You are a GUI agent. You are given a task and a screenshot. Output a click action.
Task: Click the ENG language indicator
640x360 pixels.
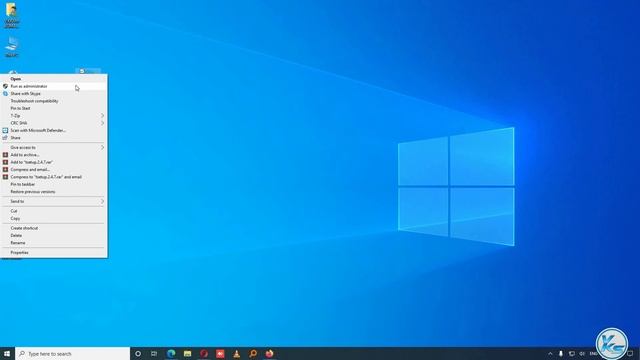(x=593, y=353)
